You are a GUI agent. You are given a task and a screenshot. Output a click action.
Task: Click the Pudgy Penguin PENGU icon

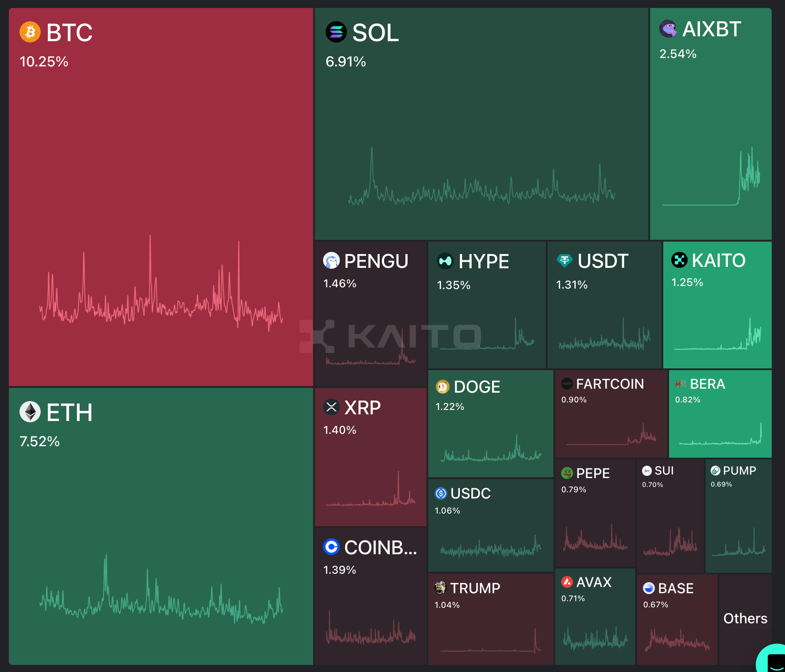click(x=331, y=261)
